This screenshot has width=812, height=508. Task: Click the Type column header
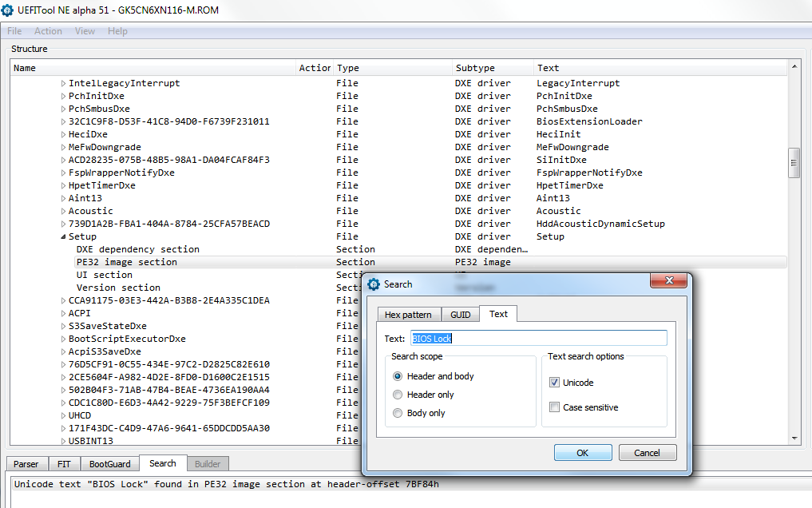pyautogui.click(x=393, y=68)
